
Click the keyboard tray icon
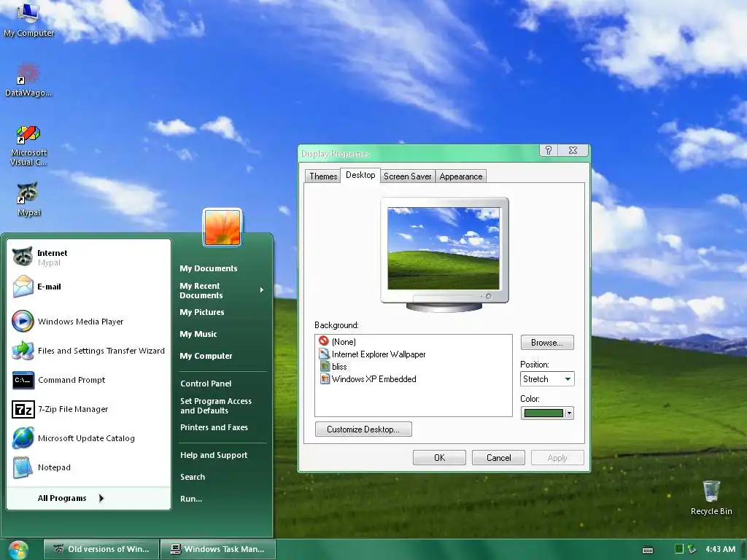(x=648, y=550)
